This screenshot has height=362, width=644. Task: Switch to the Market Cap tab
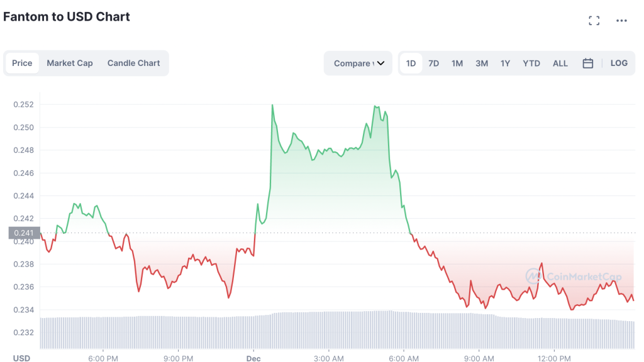point(70,63)
